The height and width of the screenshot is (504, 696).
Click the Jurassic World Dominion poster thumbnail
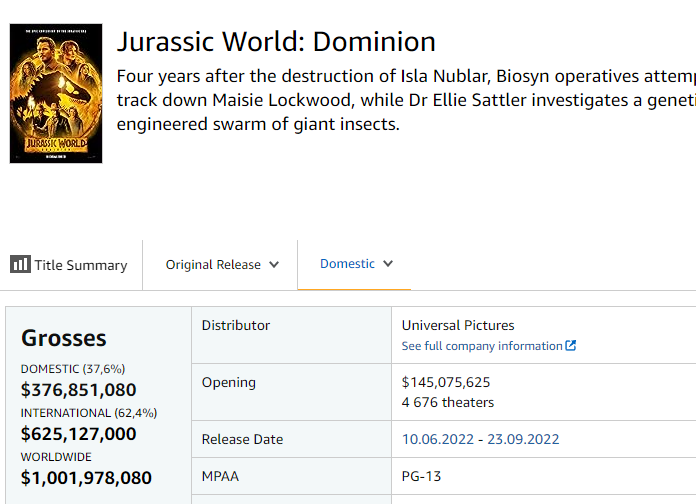pos(56,94)
